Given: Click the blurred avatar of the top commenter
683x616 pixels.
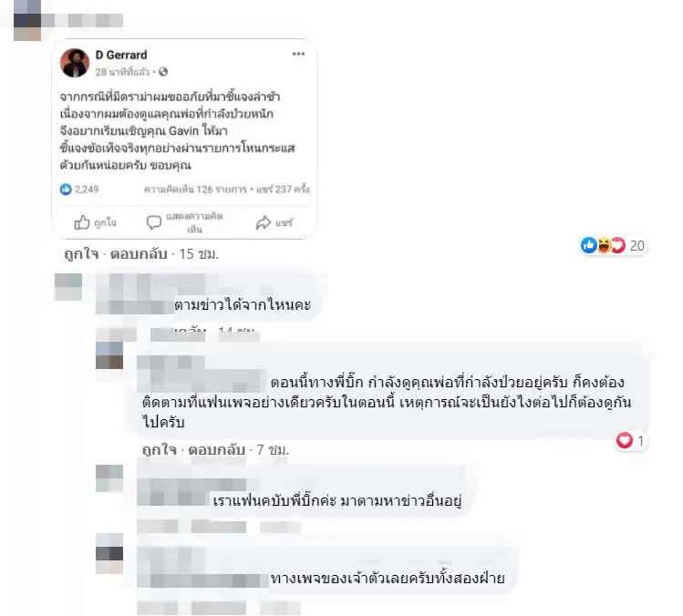Looking at the screenshot, I should point(27,20).
